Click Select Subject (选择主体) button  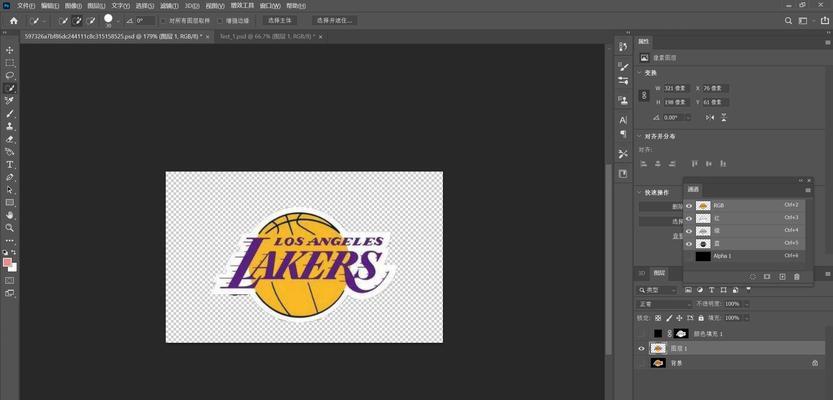click(x=280, y=21)
